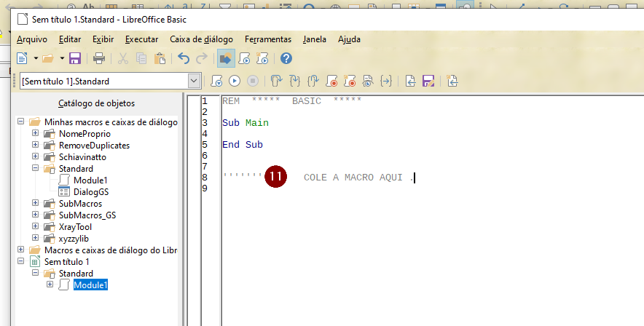Image resolution: width=644 pixels, height=326 pixels.
Task: Expand the RemoveDuplicates library
Action: [35, 144]
